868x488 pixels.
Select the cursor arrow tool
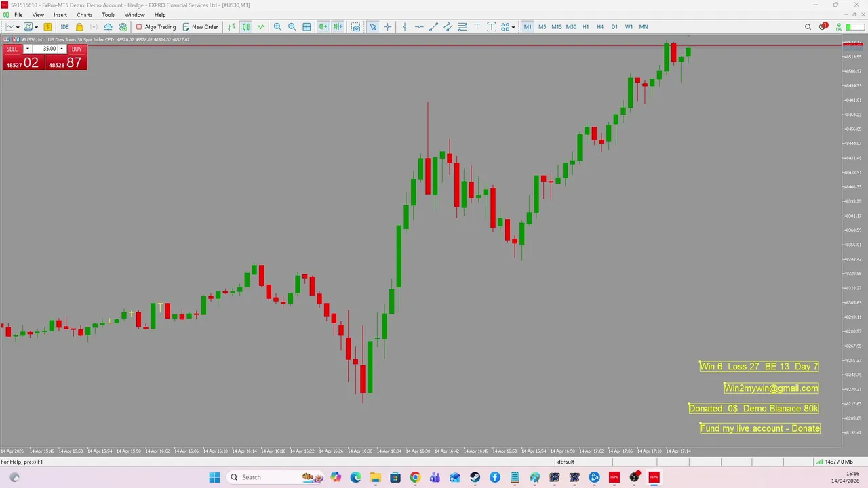[373, 27]
